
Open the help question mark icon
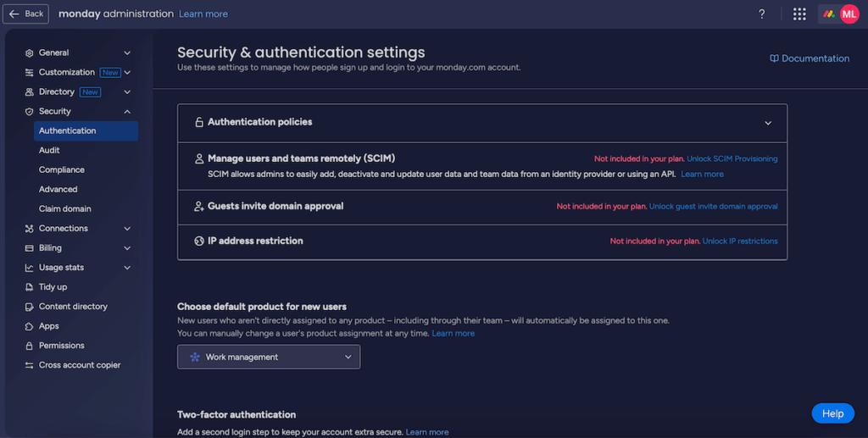762,14
